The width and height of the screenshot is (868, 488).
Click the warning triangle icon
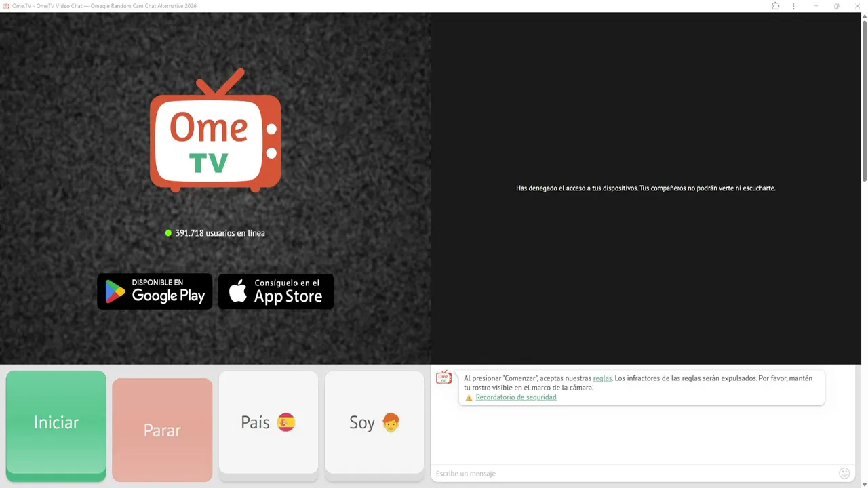(x=469, y=398)
